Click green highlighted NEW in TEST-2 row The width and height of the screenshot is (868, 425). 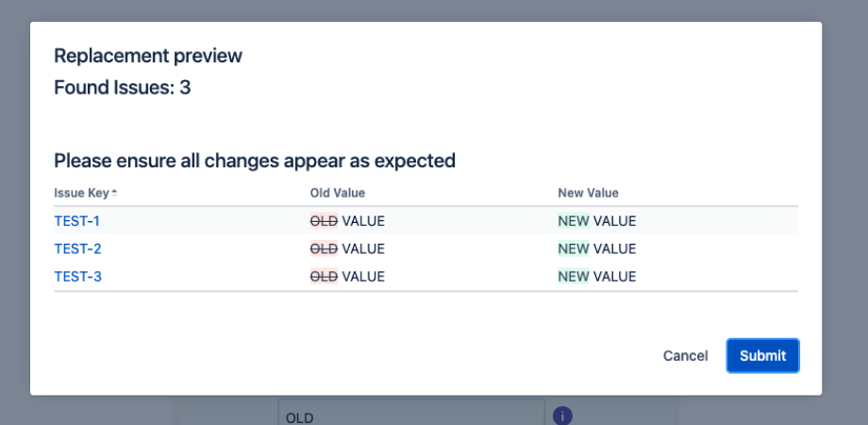click(x=574, y=248)
